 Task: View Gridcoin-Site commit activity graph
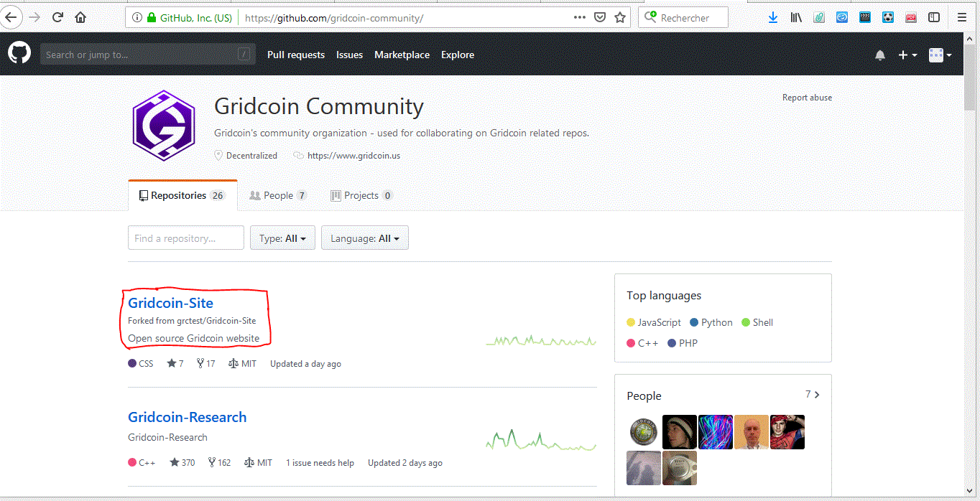pyautogui.click(x=541, y=341)
